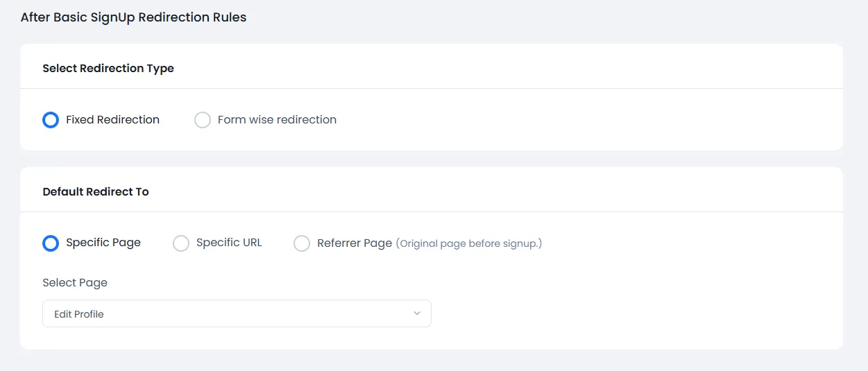This screenshot has width=868, height=371.
Task: Choose the Form wise redirection radio circle
Action: click(x=203, y=120)
